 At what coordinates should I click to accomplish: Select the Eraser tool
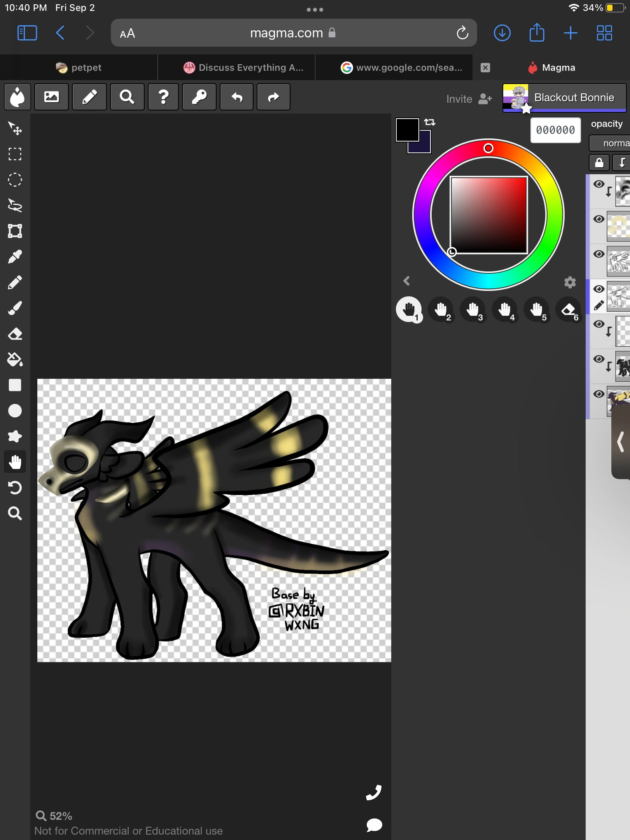pyautogui.click(x=16, y=333)
